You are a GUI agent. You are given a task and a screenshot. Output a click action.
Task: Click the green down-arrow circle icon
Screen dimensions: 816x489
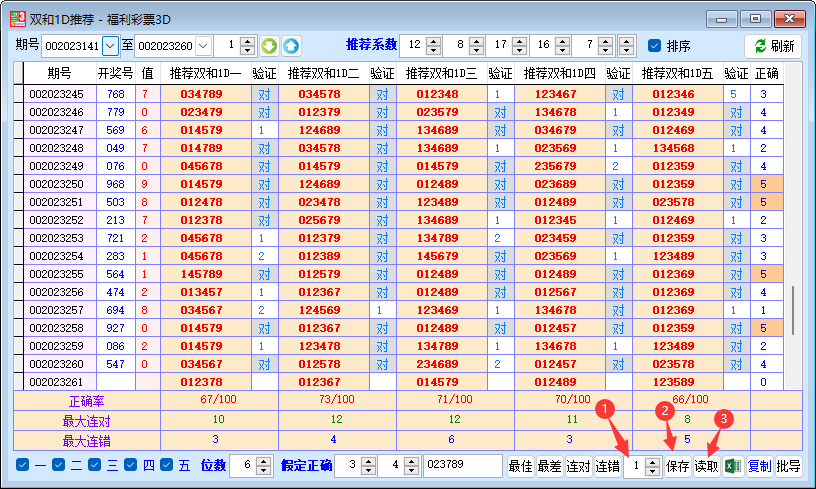[x=269, y=46]
